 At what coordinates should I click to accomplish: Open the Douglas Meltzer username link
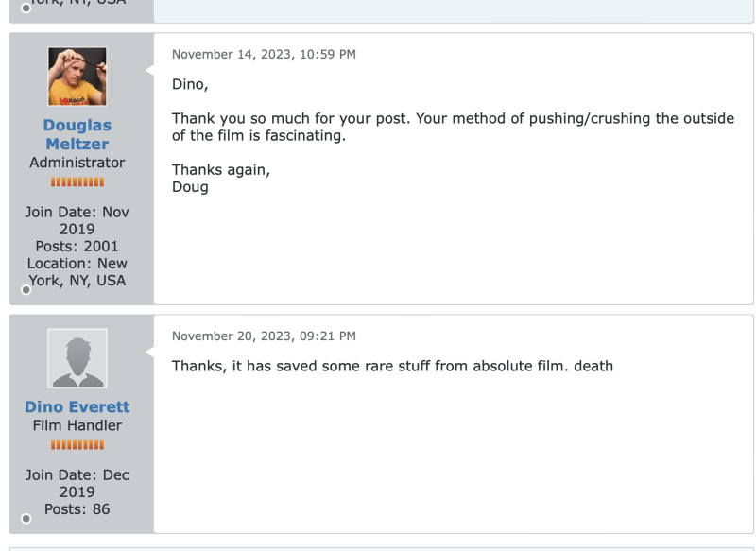(77, 134)
